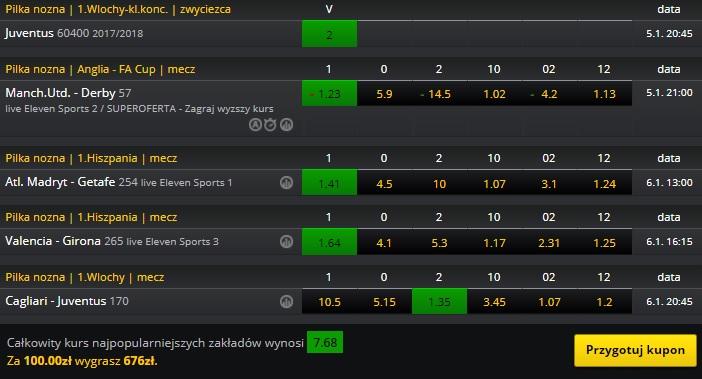This screenshot has height=379, width=702.
Task: Toggle the 1.41 odd for Atl. Madryt win
Action: click(330, 183)
